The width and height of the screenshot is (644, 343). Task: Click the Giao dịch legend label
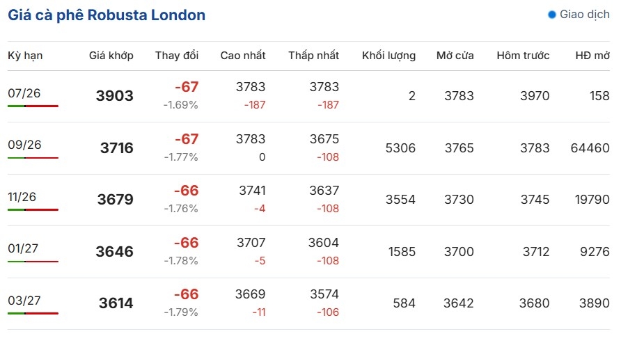[585, 15]
